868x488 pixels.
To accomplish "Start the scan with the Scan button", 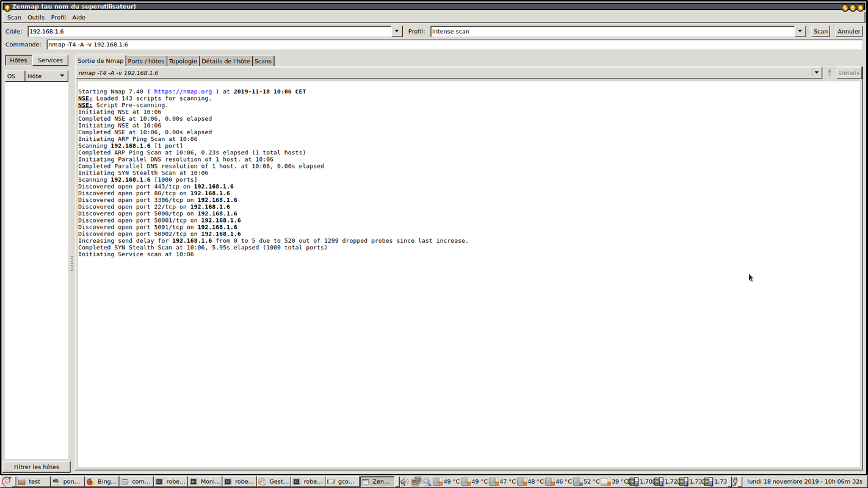I will click(x=820, y=31).
